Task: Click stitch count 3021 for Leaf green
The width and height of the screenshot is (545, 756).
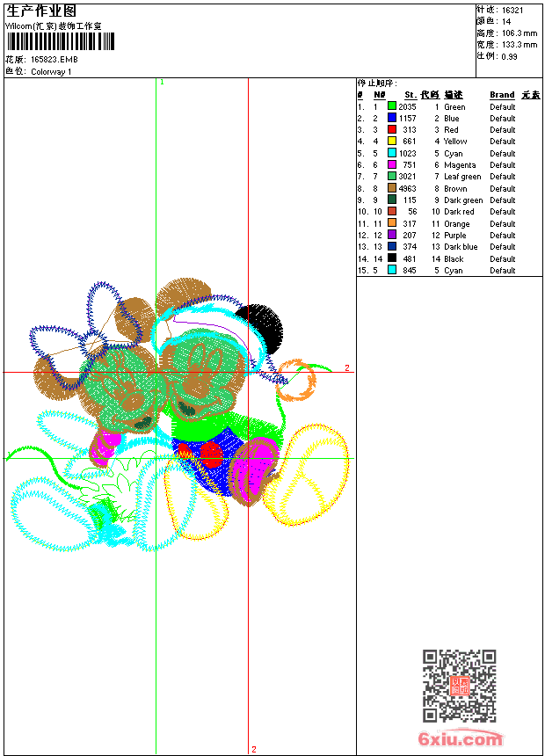Action: pyautogui.click(x=407, y=177)
